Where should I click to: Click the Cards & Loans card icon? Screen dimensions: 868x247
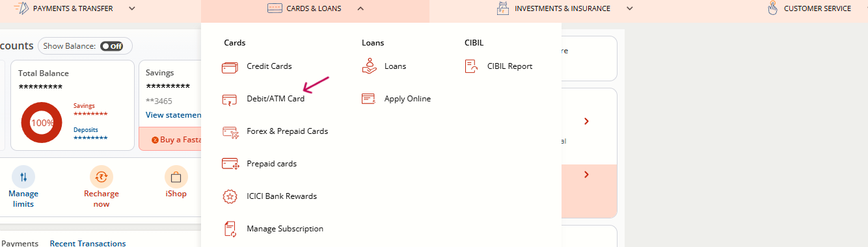[x=275, y=8]
